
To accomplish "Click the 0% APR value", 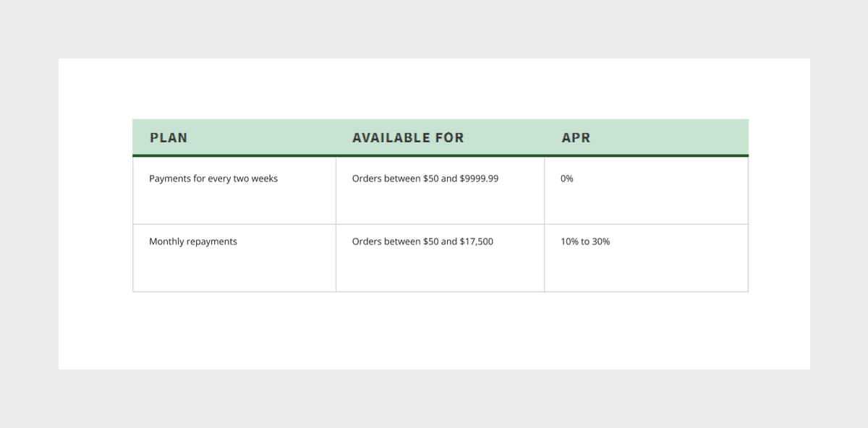I will point(567,179).
